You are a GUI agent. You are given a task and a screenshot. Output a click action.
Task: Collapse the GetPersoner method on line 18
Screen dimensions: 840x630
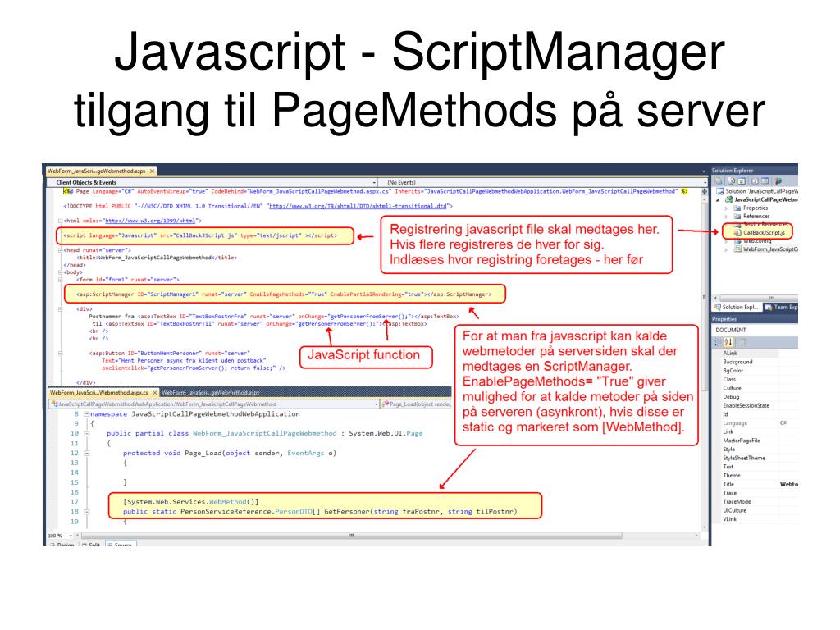87,512
